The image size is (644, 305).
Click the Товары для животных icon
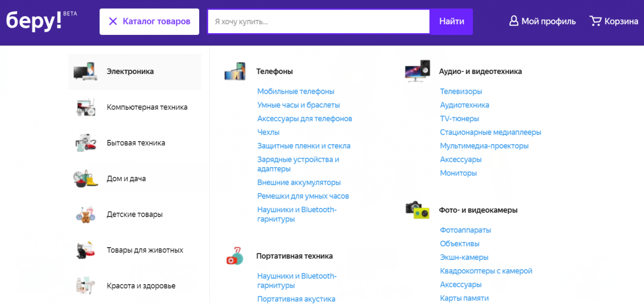[85, 250]
